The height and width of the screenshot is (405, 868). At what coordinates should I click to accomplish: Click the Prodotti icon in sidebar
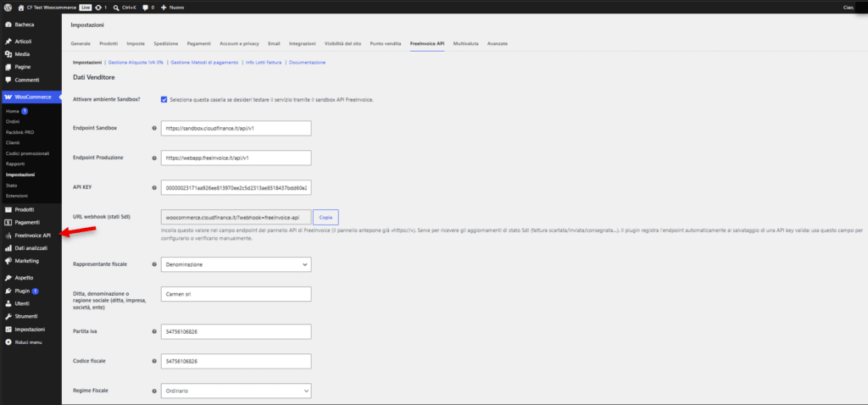(8, 209)
